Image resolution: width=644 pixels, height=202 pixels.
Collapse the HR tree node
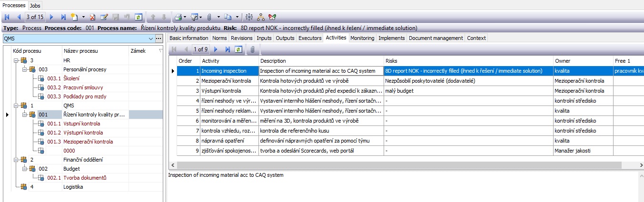click(x=16, y=60)
